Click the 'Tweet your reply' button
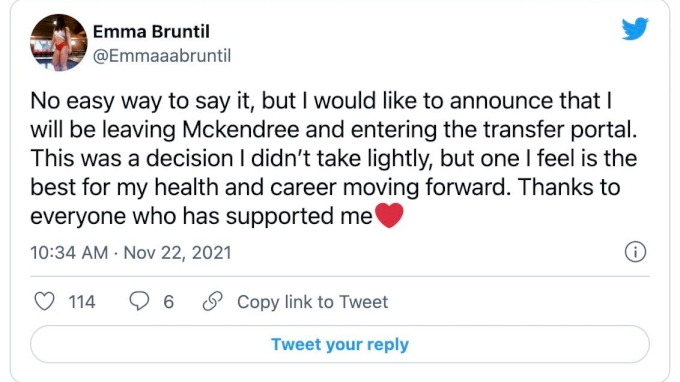This screenshot has height=382, width=680. (340, 344)
